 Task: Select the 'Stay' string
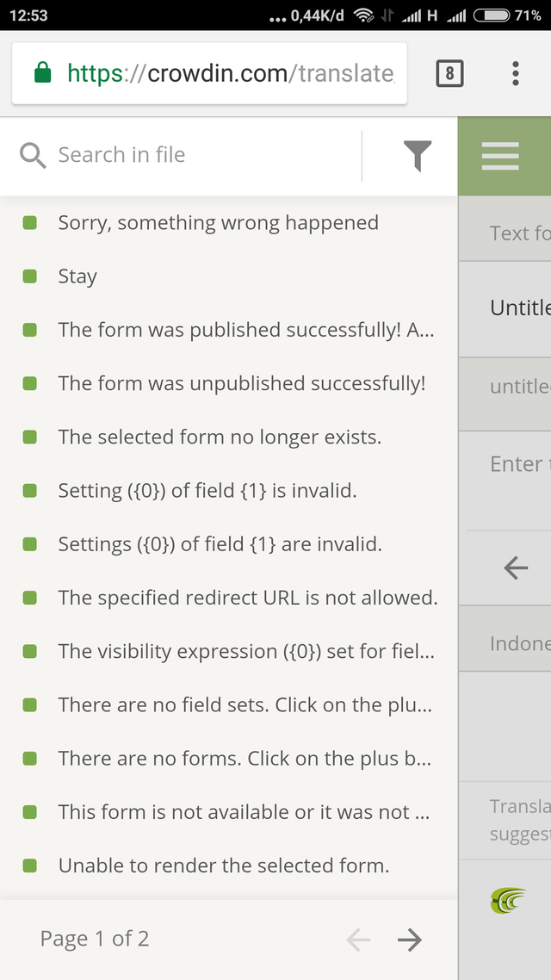coord(77,276)
